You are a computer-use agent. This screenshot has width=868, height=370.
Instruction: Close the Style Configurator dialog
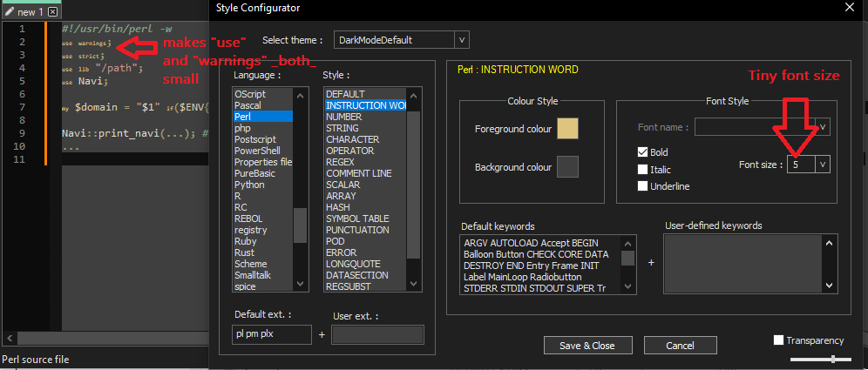(x=850, y=7)
